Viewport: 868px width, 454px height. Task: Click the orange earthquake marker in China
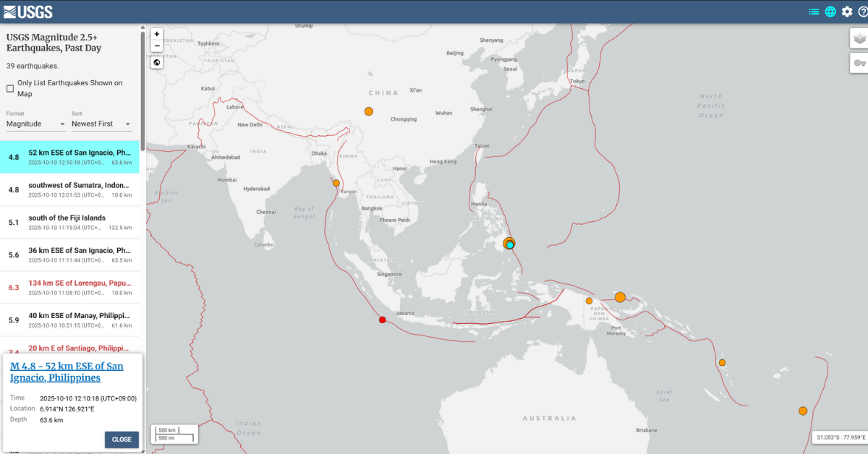click(x=369, y=111)
